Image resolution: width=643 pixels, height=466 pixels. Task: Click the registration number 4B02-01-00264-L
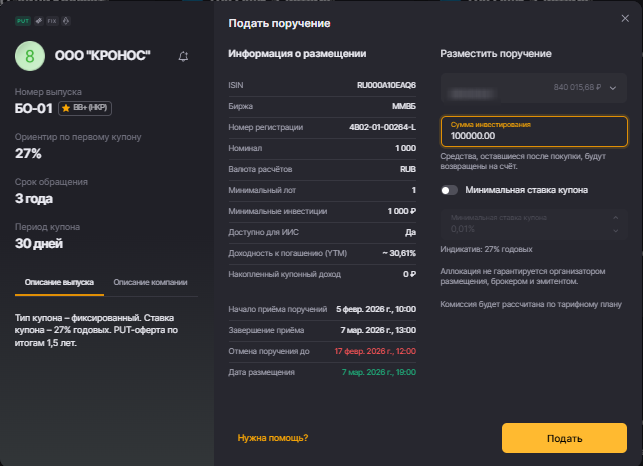382,127
